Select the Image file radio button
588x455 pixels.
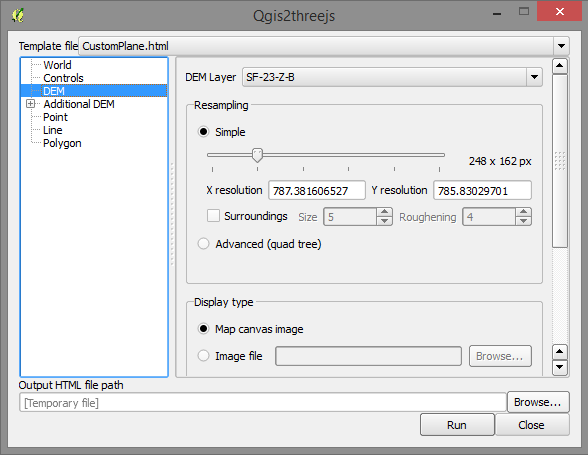204,356
